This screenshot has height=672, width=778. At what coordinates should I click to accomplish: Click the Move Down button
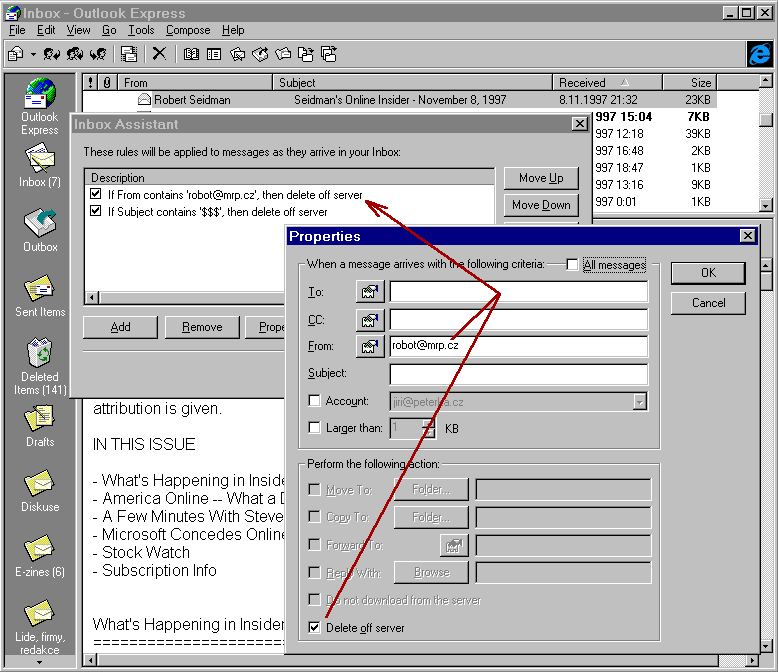[541, 205]
